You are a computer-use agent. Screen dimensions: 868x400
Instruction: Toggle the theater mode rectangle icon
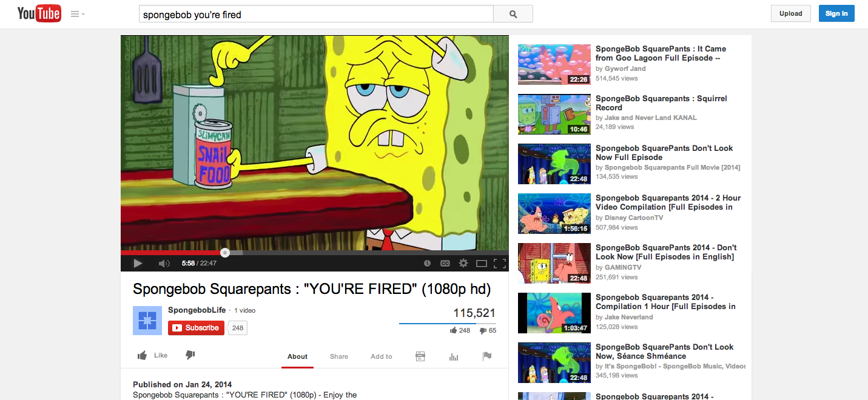point(482,263)
